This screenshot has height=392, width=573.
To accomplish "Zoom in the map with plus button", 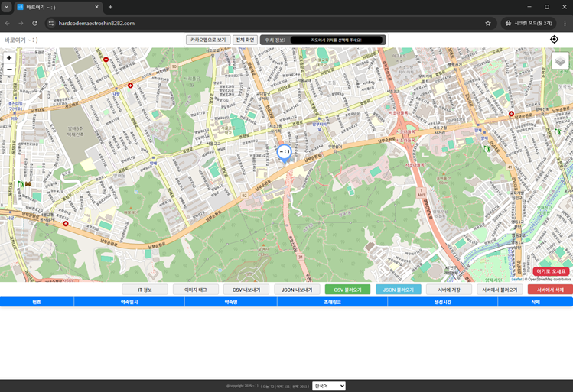I will click(x=9, y=58).
